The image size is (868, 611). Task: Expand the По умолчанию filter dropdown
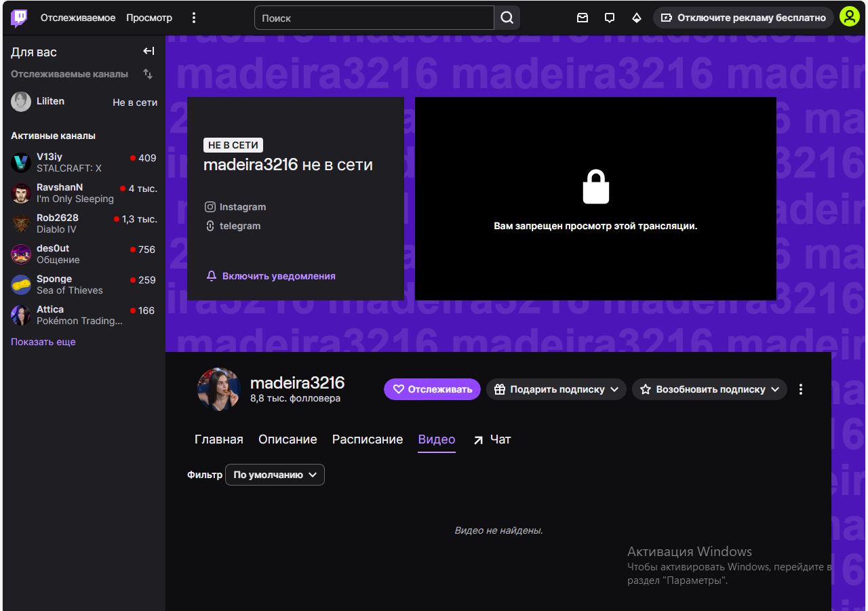click(x=275, y=475)
